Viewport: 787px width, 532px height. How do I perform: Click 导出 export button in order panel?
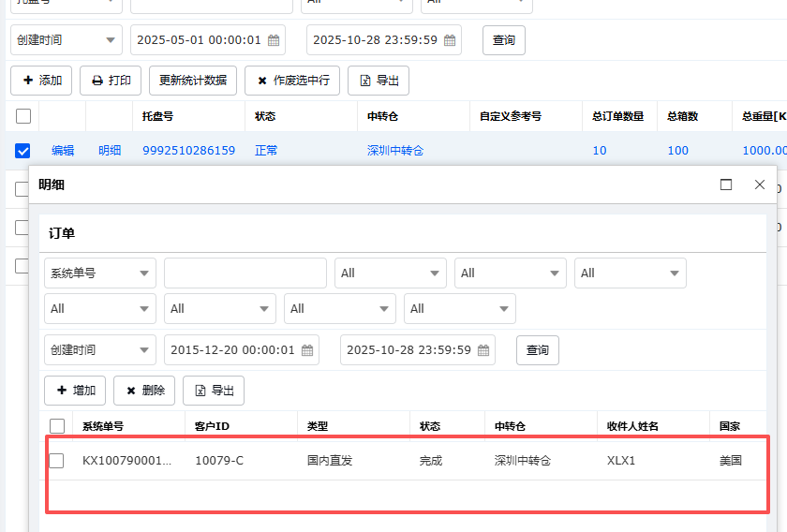(213, 391)
